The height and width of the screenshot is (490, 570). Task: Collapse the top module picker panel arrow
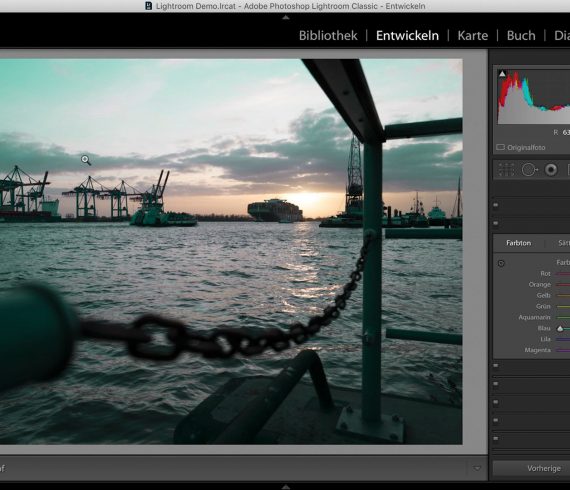click(x=286, y=17)
